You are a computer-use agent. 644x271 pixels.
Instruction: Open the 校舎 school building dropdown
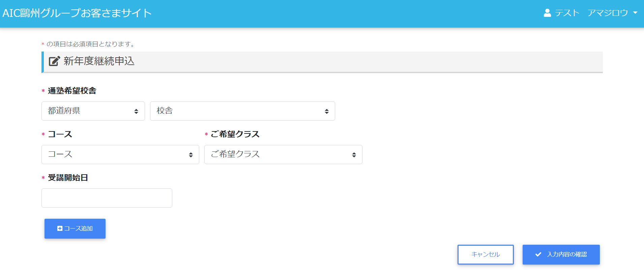coord(242,111)
